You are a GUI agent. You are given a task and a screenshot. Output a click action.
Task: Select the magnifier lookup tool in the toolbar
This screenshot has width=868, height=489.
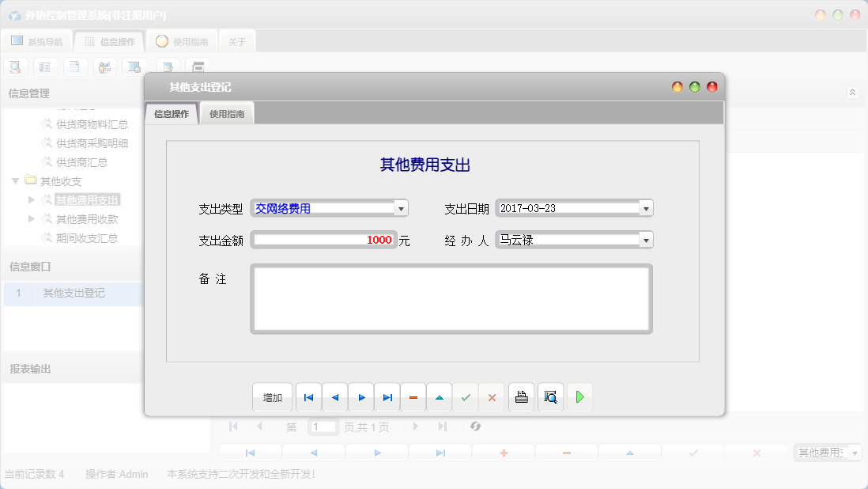pos(15,66)
